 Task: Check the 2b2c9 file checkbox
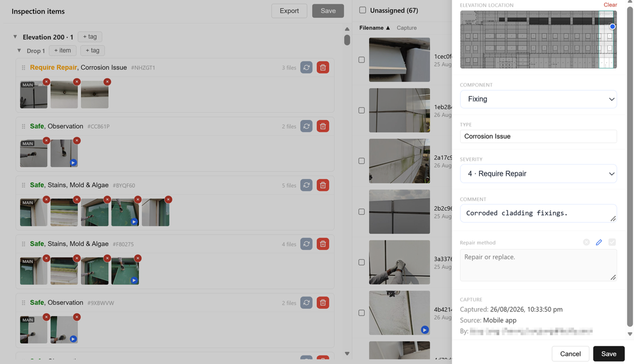pos(362,212)
